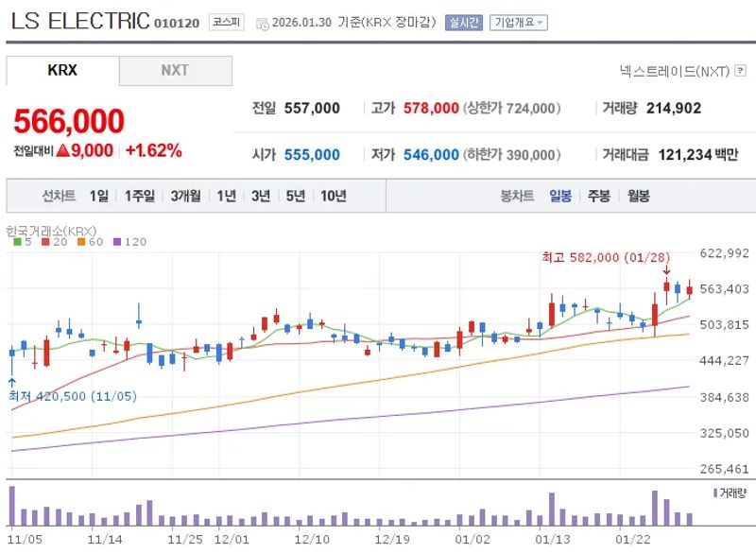Click the 265,461 price axis label

pyautogui.click(x=724, y=469)
